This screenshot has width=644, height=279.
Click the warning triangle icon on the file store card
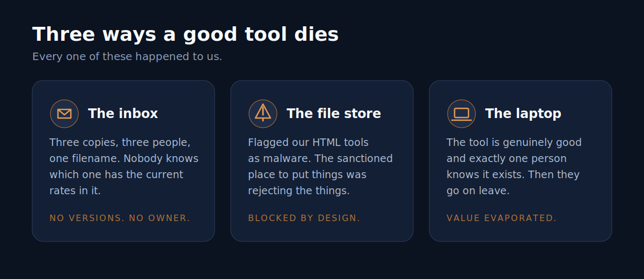tap(263, 114)
